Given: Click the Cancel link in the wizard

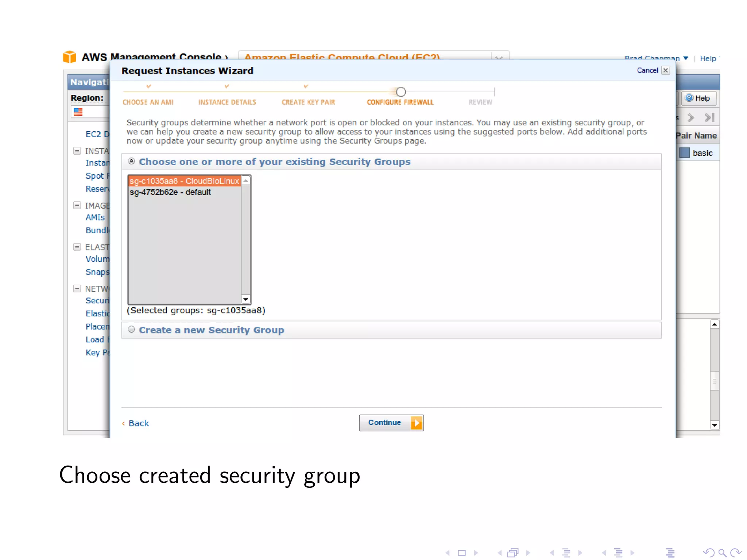Looking at the screenshot, I should pyautogui.click(x=647, y=70).
